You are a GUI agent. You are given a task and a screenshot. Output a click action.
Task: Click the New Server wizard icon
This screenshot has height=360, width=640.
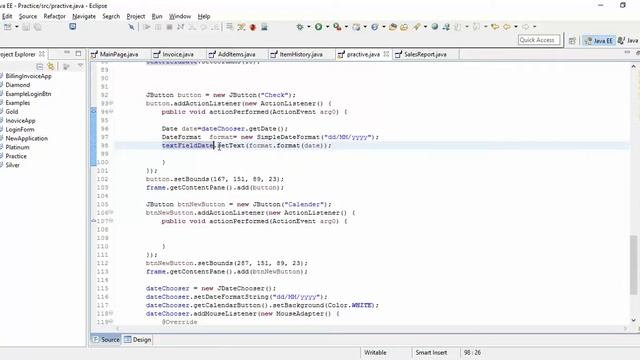pyautogui.click(x=356, y=27)
